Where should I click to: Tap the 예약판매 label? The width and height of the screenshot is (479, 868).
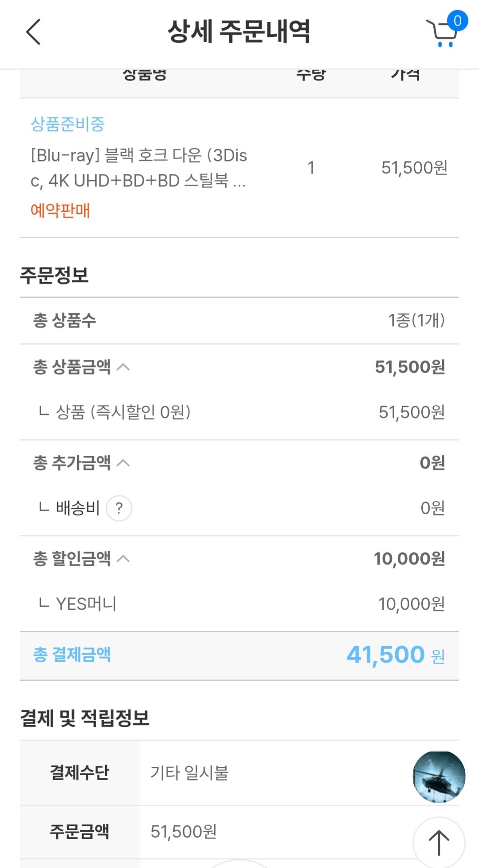[x=60, y=210]
